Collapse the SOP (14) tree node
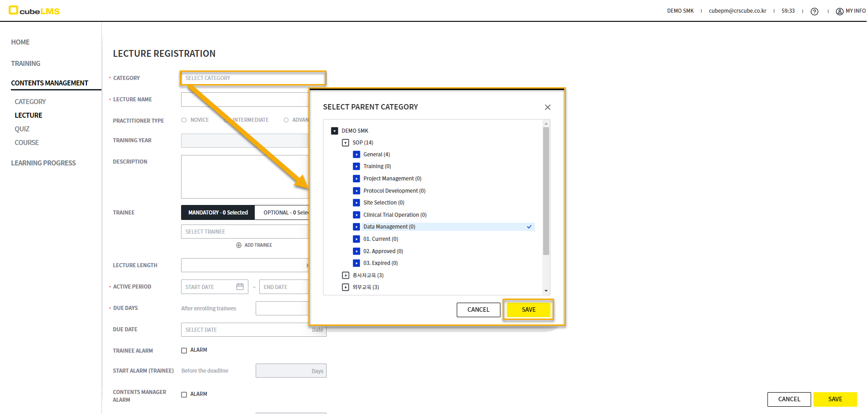 (x=346, y=143)
